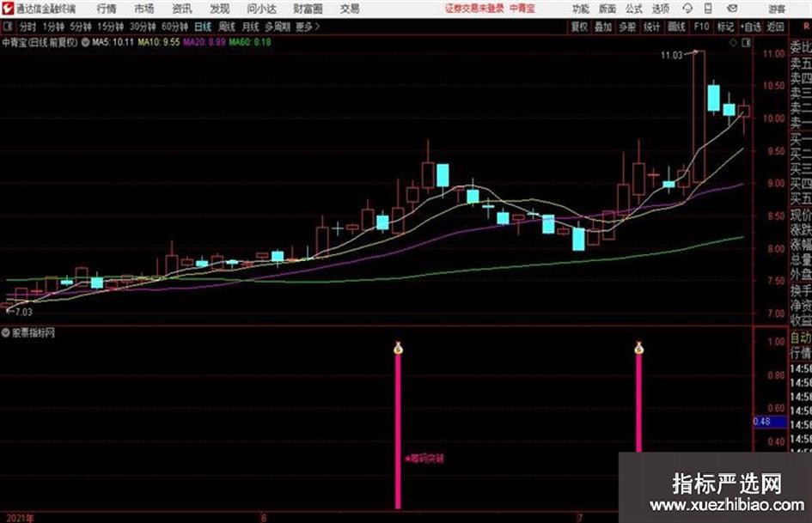This screenshot has height=523, width=812.
Task: Click the 11.03 high price label
Action: [672, 56]
